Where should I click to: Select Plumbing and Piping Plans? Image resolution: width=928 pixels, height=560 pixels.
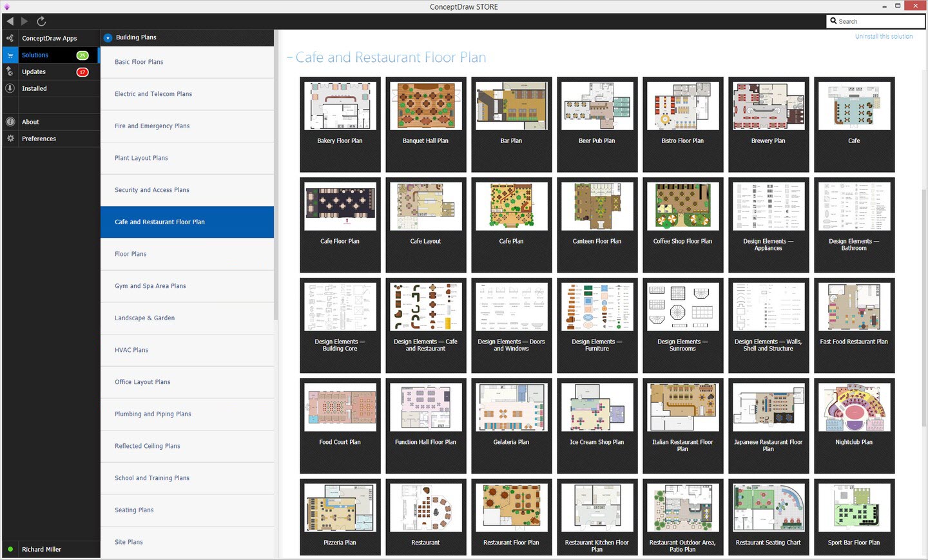pyautogui.click(x=187, y=414)
